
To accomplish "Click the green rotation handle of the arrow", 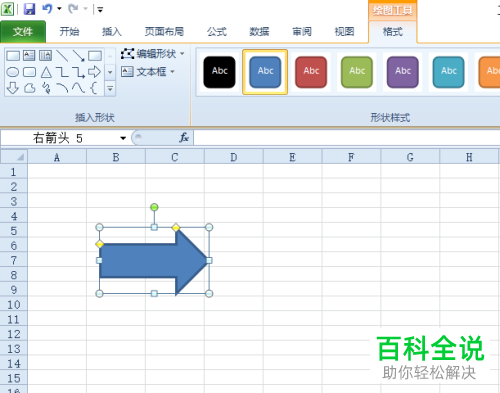I will click(x=154, y=207).
